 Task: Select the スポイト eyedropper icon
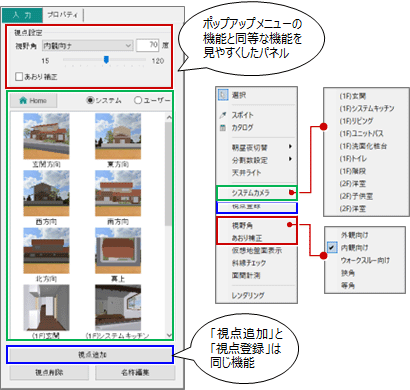(x=223, y=115)
